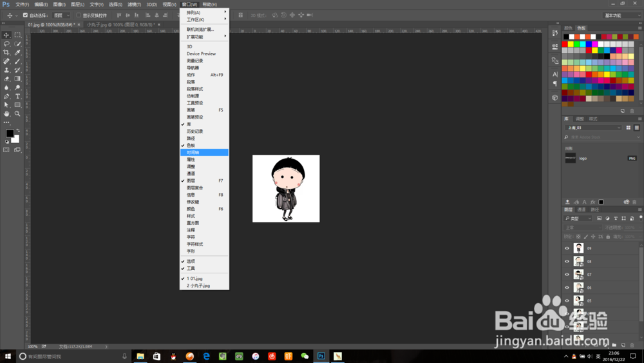644x363 pixels.
Task: Expand the 排列(A) submenu
Action: point(204,13)
